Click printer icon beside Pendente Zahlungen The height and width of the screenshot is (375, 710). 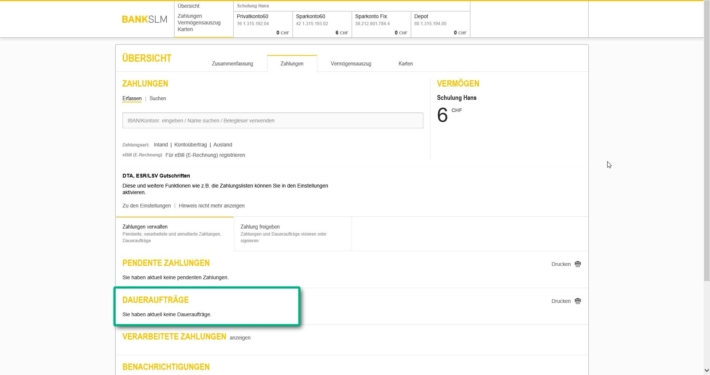coord(578,264)
